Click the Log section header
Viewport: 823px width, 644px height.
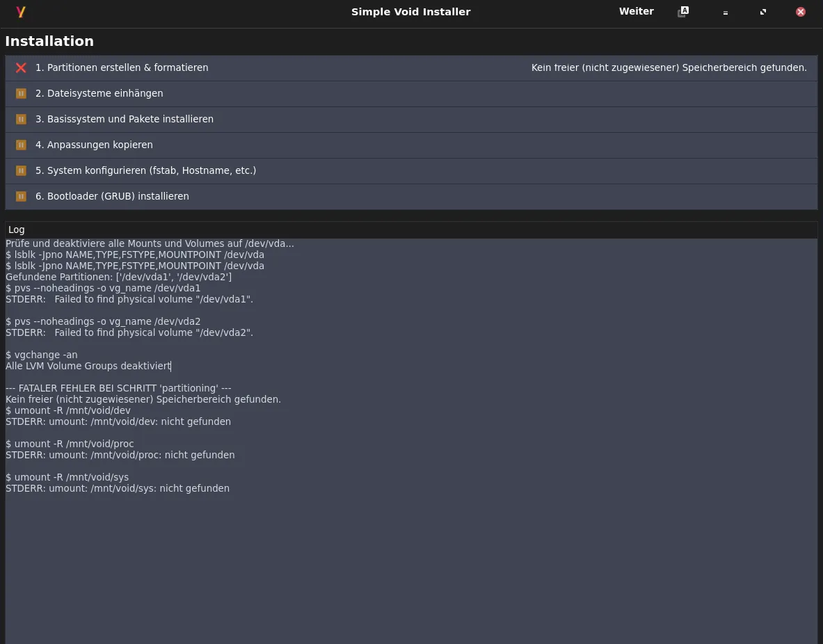(x=17, y=230)
